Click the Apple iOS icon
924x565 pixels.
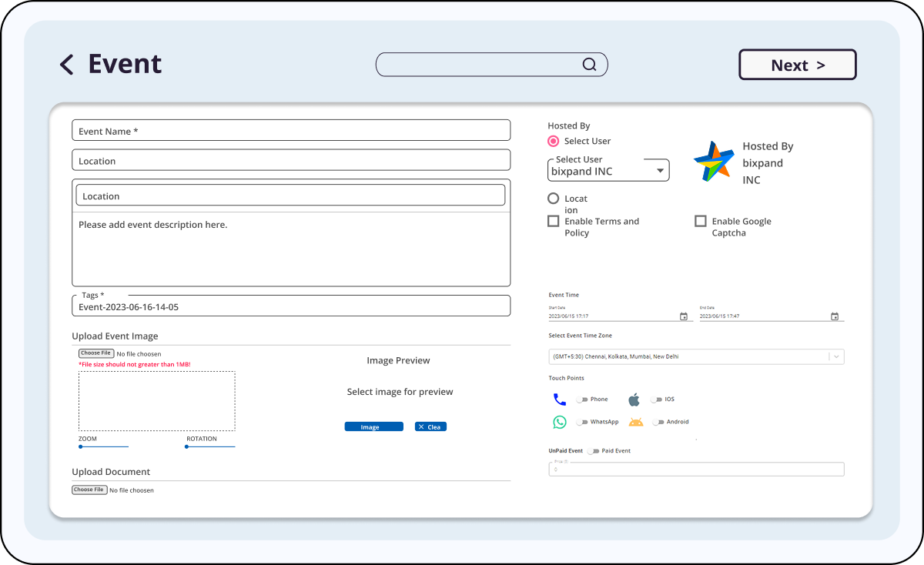(634, 400)
